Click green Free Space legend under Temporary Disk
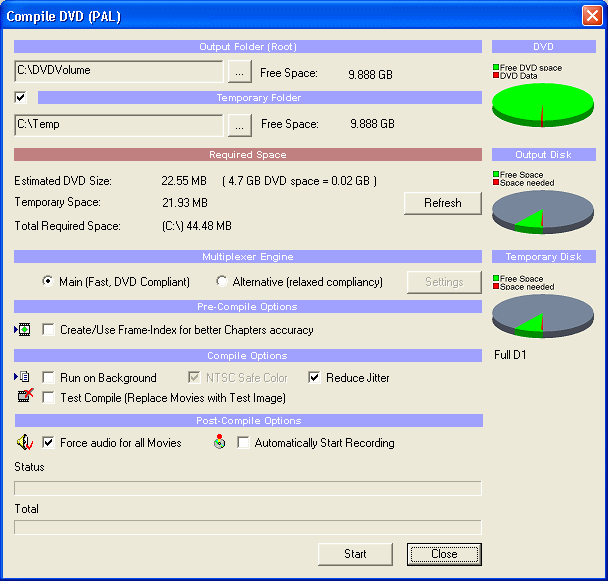Image resolution: width=608 pixels, height=581 pixels. (496, 278)
